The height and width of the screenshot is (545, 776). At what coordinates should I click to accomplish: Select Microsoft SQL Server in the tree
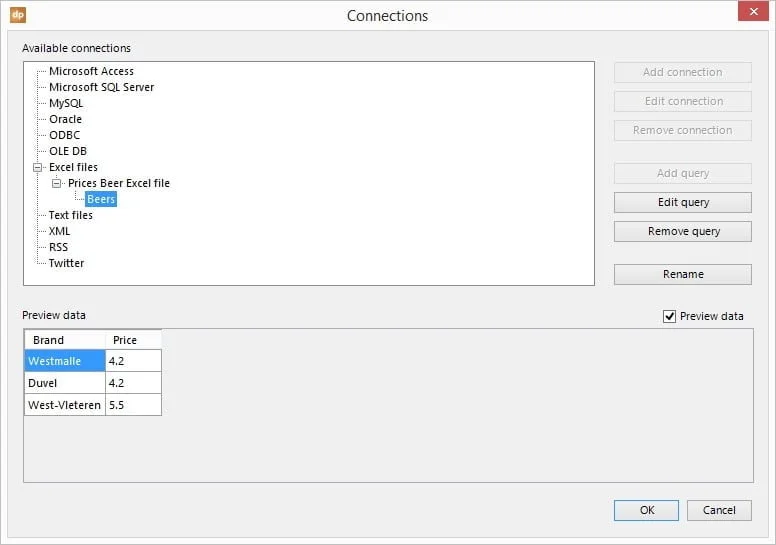101,87
